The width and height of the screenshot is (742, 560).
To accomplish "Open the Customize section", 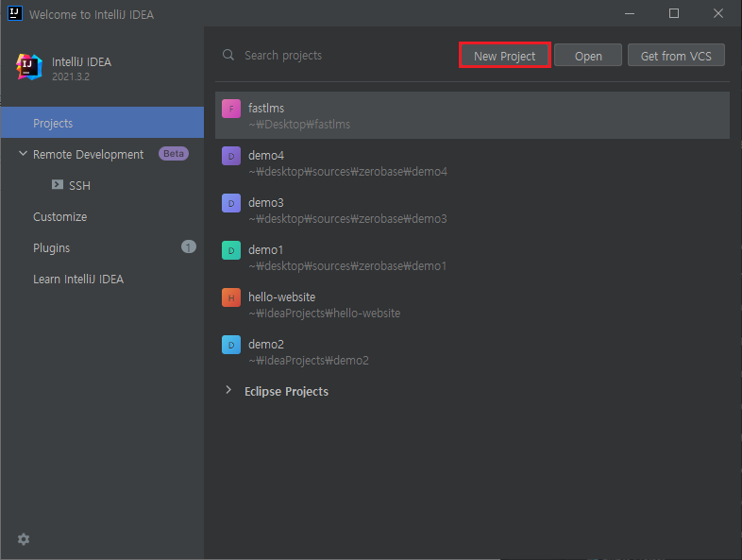I will (x=102, y=216).
